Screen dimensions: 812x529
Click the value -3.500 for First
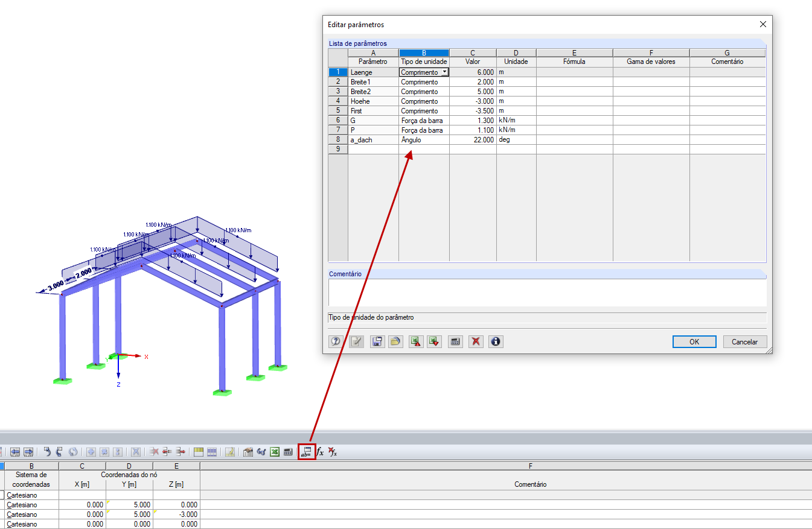473,111
